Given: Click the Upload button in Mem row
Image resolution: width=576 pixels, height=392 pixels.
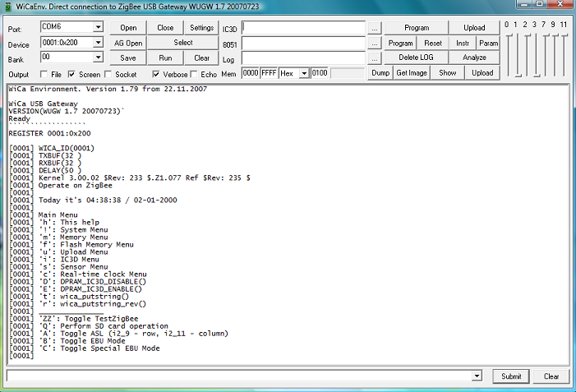Looking at the screenshot, I should click(482, 73).
